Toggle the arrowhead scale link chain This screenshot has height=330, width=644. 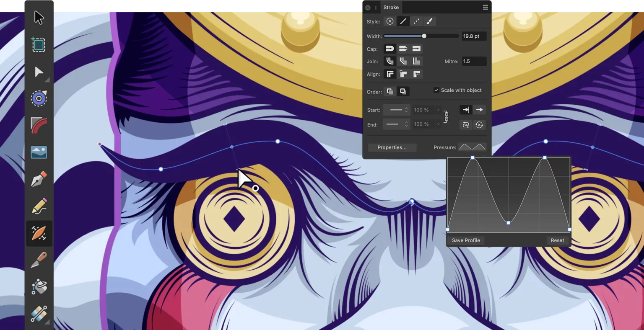click(446, 117)
